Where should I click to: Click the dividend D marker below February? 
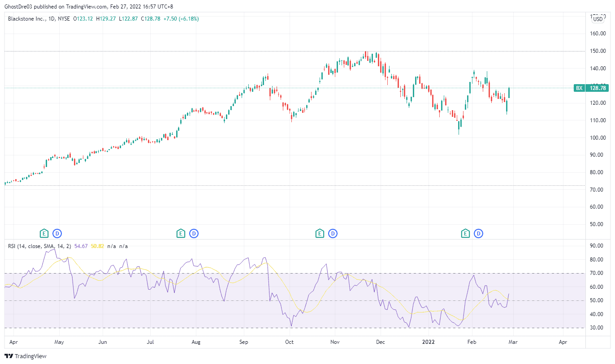coord(478,233)
